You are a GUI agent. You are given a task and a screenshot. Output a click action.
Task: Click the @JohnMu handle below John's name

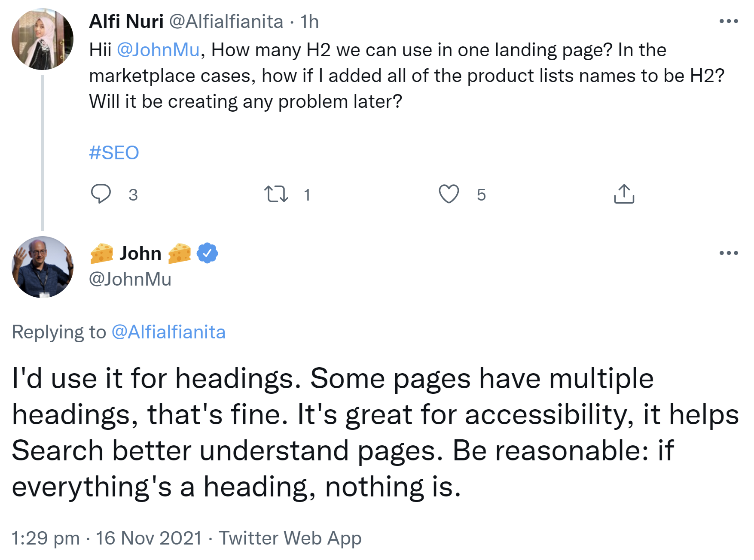pyautogui.click(x=130, y=279)
